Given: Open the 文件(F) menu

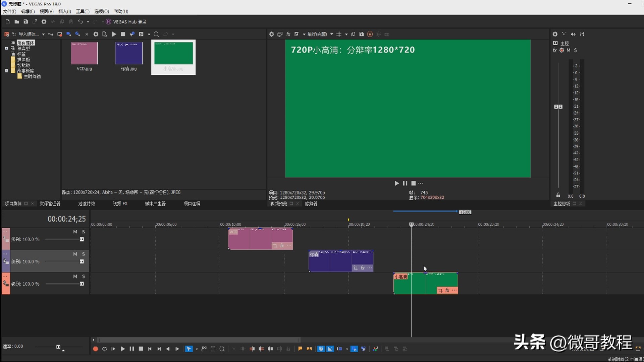Looking at the screenshot, I should click(x=9, y=11).
